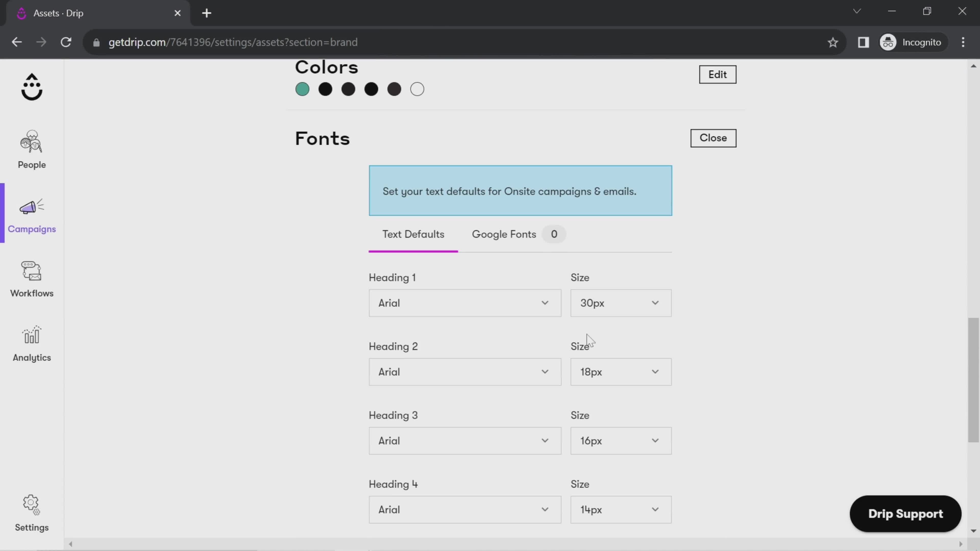Bookmark this page with star icon

pyautogui.click(x=833, y=42)
